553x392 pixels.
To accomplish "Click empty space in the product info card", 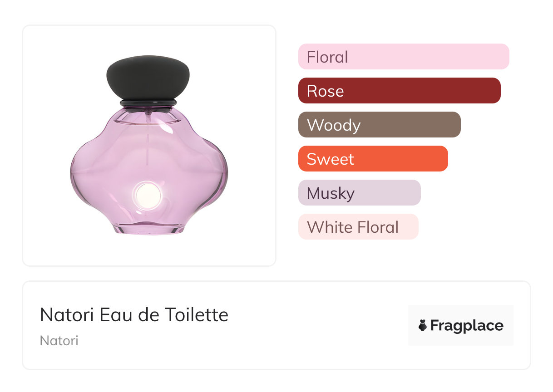I will pyautogui.click(x=318, y=327).
